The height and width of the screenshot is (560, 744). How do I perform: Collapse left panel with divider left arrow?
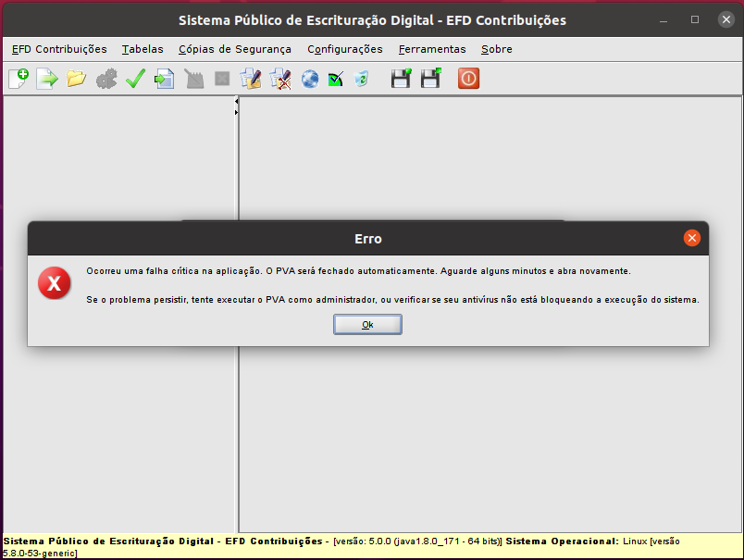[x=236, y=101]
